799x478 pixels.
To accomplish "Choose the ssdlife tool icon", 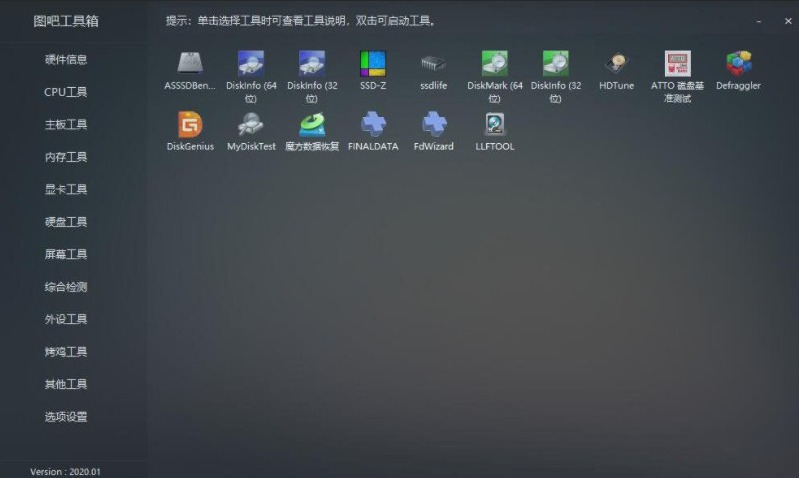I will click(434, 64).
